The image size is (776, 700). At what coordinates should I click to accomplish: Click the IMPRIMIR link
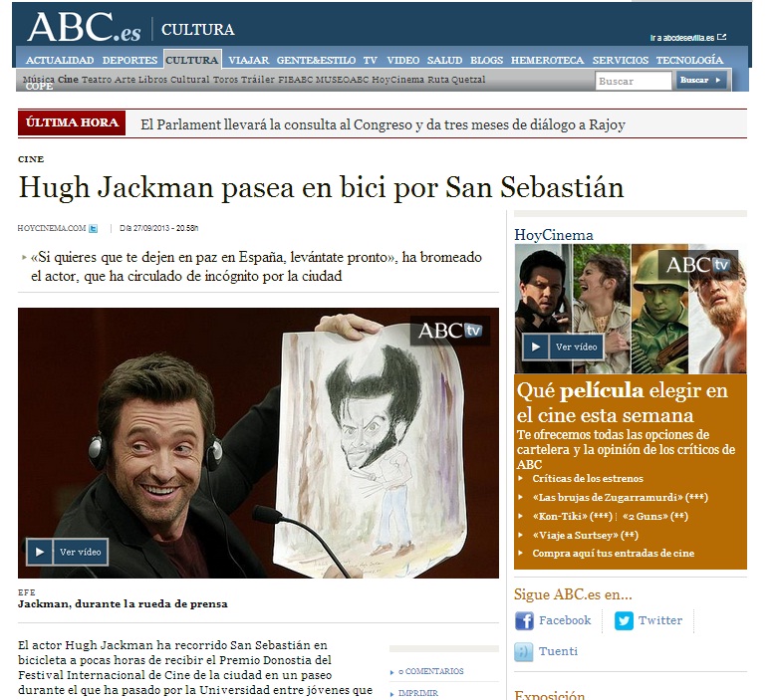(x=418, y=694)
